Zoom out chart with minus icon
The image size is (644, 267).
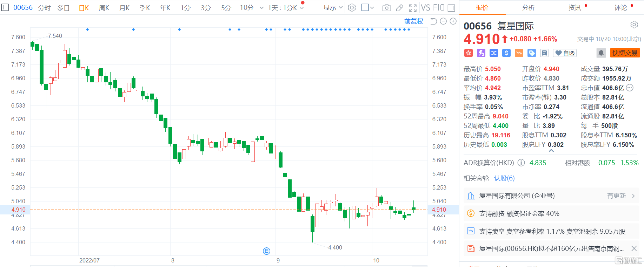click(443, 21)
